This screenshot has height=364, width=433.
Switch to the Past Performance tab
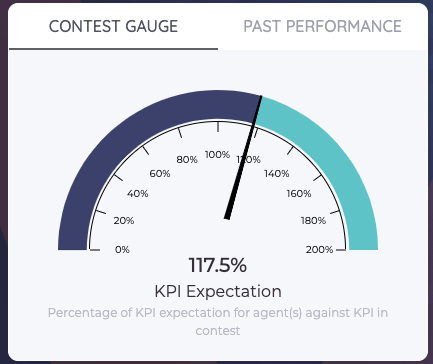click(x=322, y=26)
